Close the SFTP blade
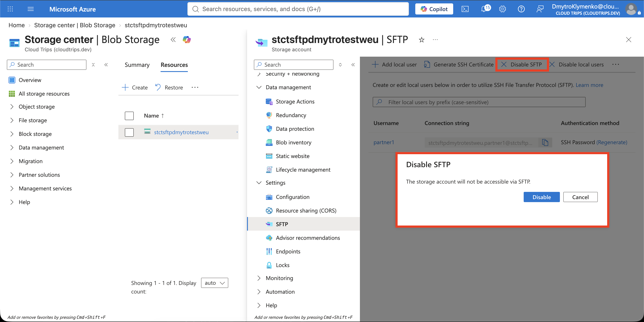This screenshot has width=644, height=322. [628, 40]
